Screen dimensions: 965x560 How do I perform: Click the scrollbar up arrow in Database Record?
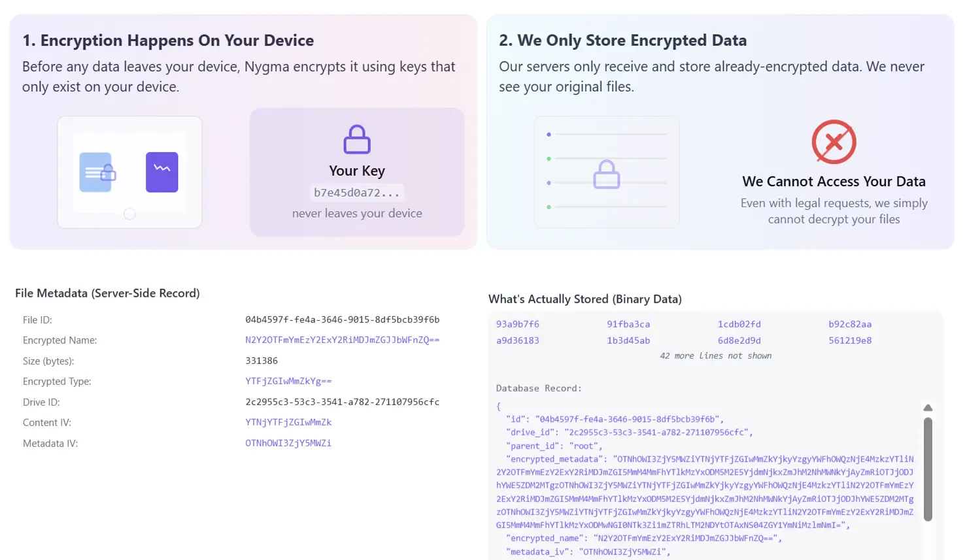tap(928, 408)
